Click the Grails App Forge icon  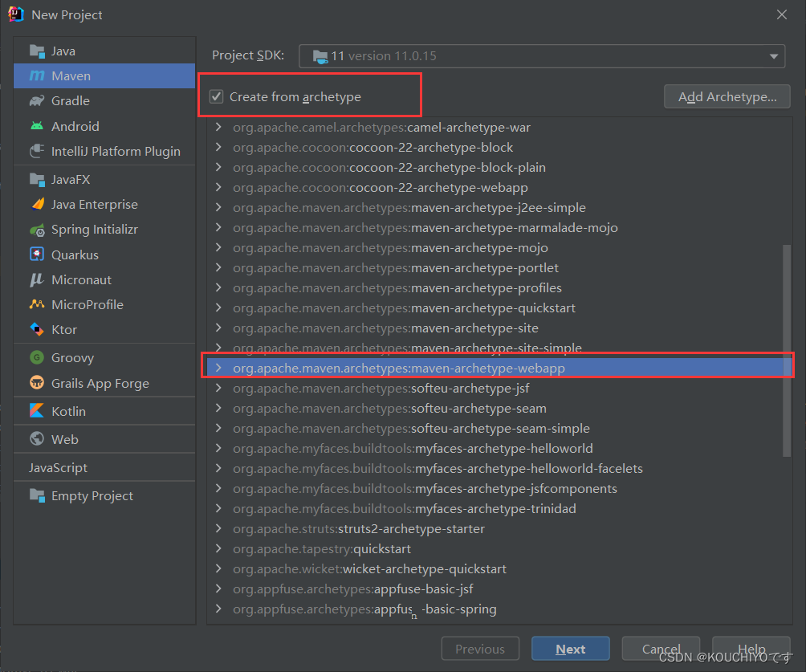(x=37, y=383)
